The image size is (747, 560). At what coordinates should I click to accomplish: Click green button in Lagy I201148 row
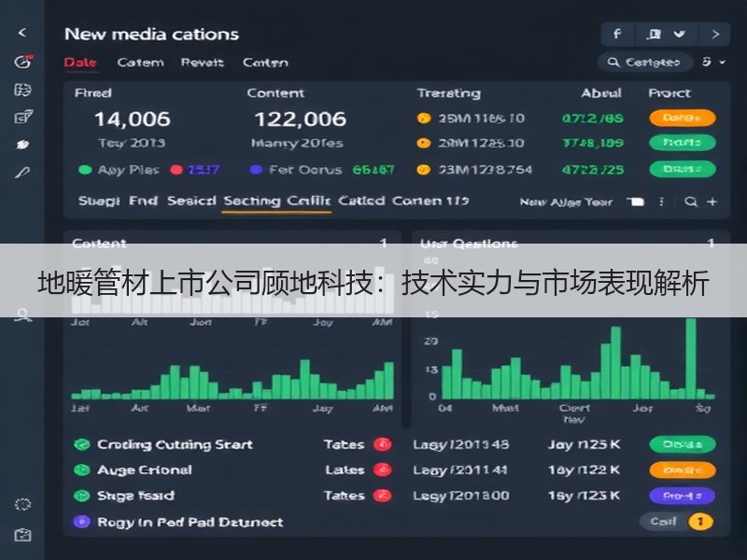(683, 445)
